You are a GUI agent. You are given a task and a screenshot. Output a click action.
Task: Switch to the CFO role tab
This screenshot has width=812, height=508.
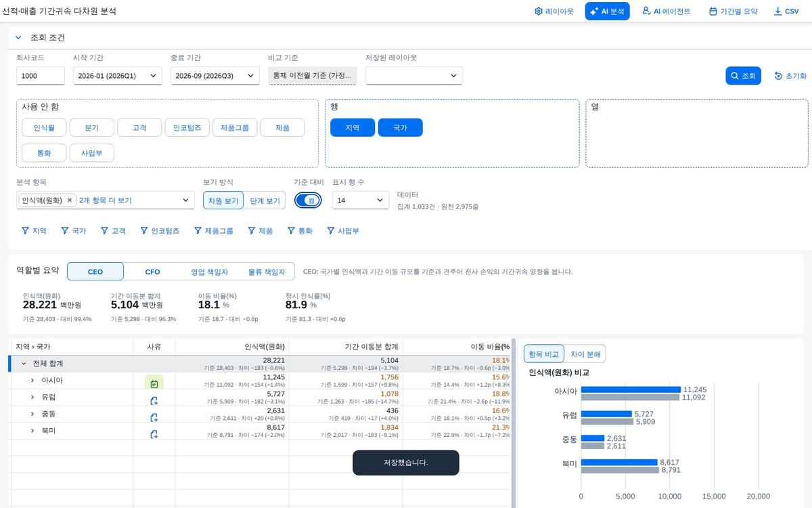[x=152, y=272]
